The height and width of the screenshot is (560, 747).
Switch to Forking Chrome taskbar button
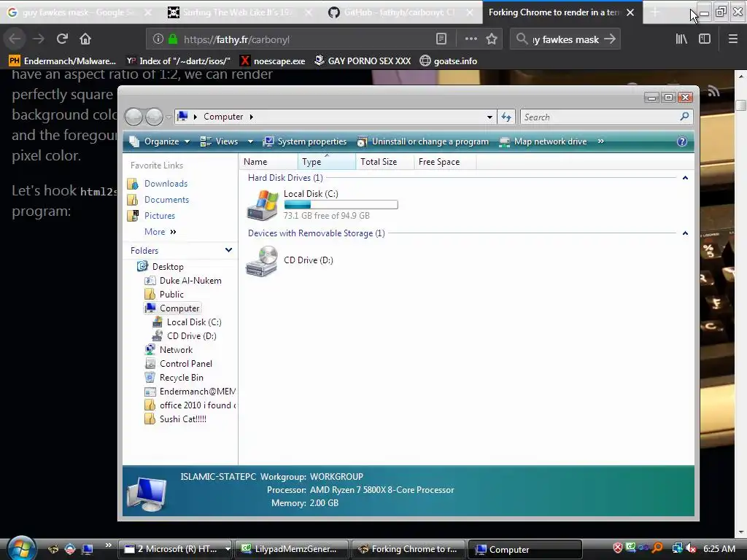click(x=409, y=549)
